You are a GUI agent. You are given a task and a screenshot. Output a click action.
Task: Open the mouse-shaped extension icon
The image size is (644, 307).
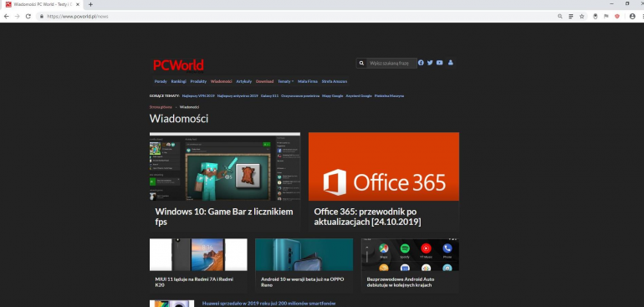(595, 17)
